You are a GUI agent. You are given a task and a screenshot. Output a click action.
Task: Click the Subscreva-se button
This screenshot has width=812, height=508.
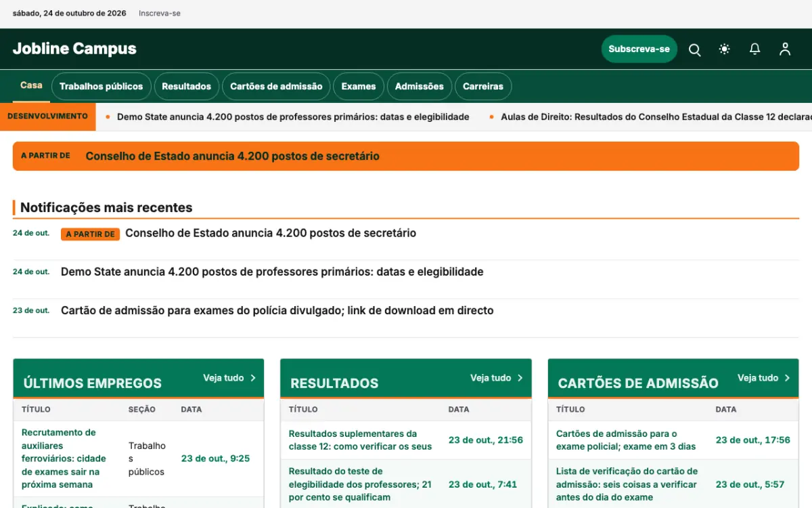click(x=639, y=49)
